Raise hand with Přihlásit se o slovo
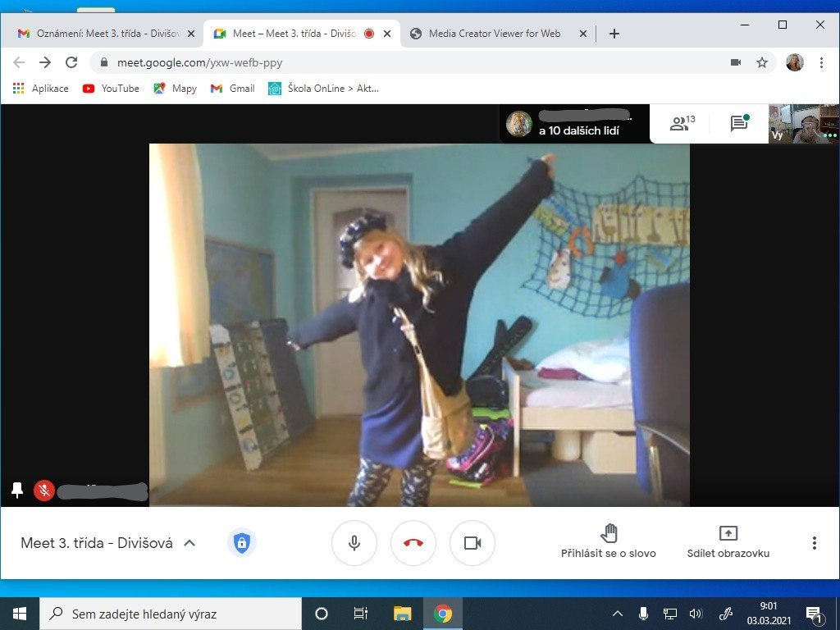Viewport: 840px width, 630px height. (x=609, y=542)
